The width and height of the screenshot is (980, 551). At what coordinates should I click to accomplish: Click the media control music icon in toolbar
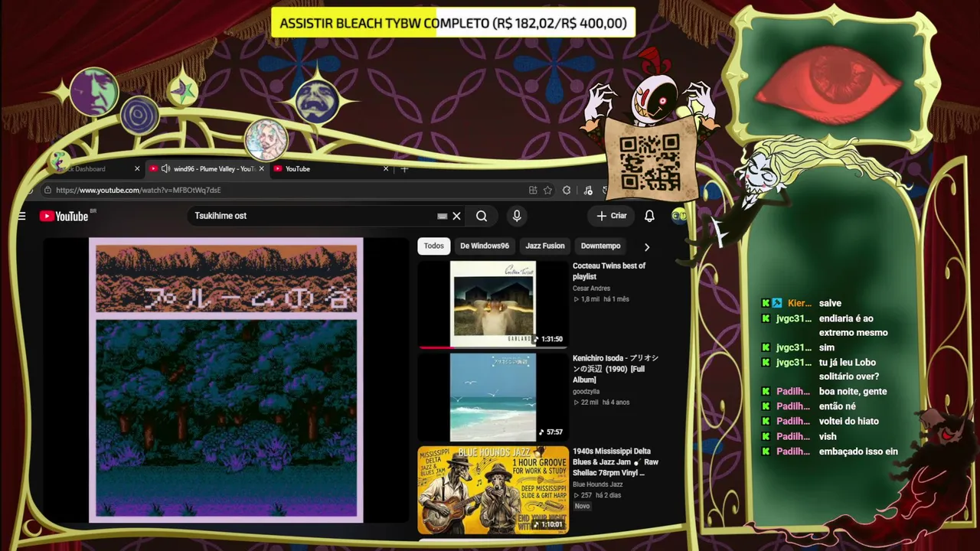tap(588, 191)
